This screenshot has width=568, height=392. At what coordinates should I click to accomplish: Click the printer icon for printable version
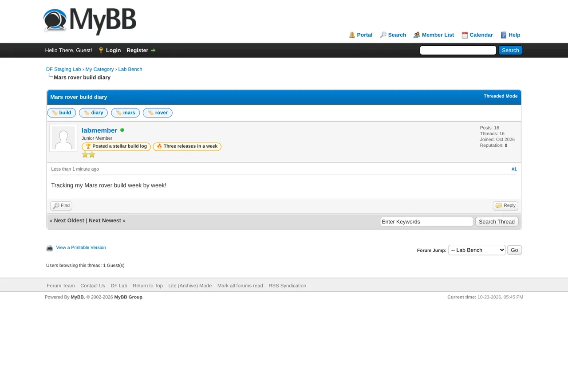click(50, 248)
